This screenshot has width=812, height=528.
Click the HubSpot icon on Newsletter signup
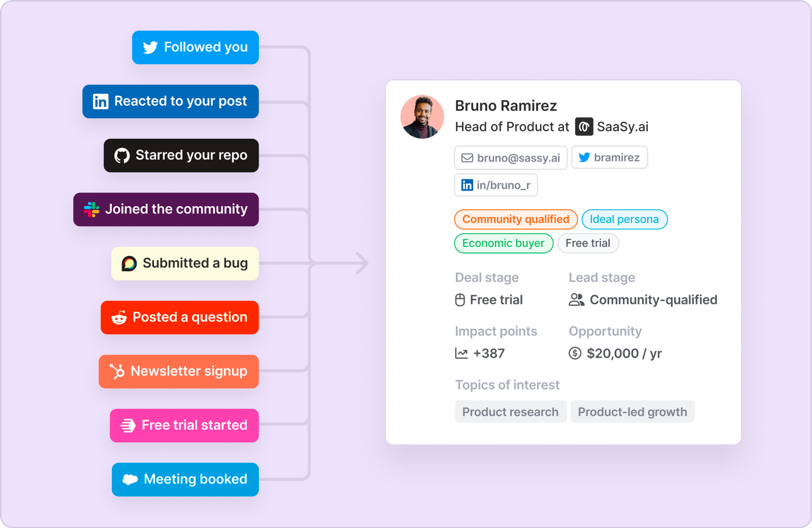pos(117,371)
